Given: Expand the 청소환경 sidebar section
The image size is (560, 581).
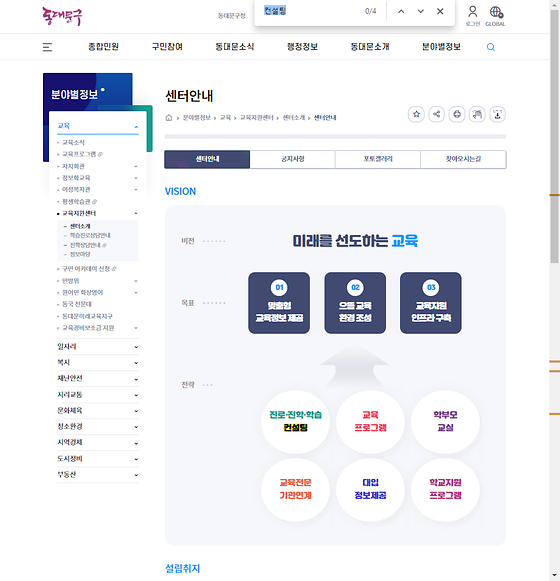Looking at the screenshot, I should tap(98, 427).
